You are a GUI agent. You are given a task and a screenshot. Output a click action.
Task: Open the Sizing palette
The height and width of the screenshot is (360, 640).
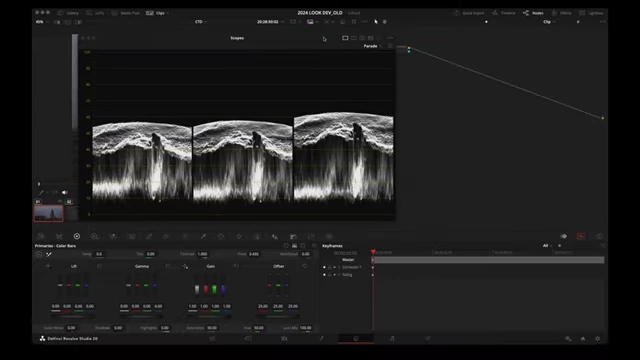click(x=311, y=236)
